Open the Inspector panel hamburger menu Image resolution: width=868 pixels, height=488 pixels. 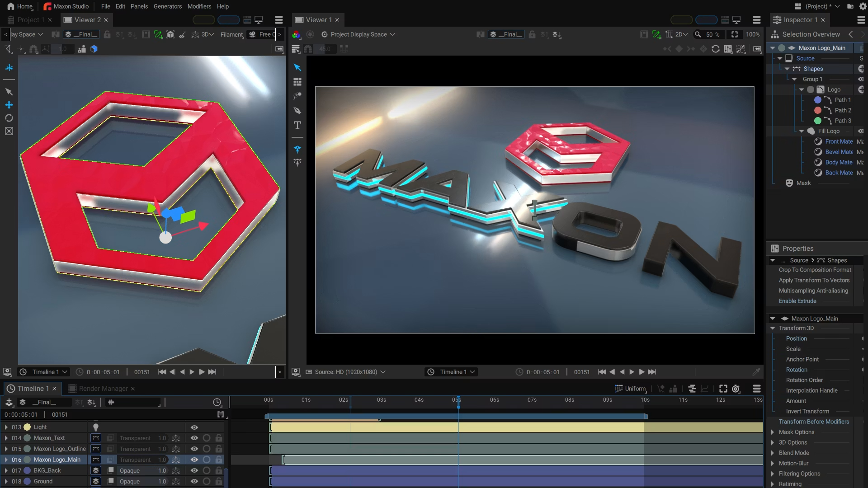coord(861,20)
